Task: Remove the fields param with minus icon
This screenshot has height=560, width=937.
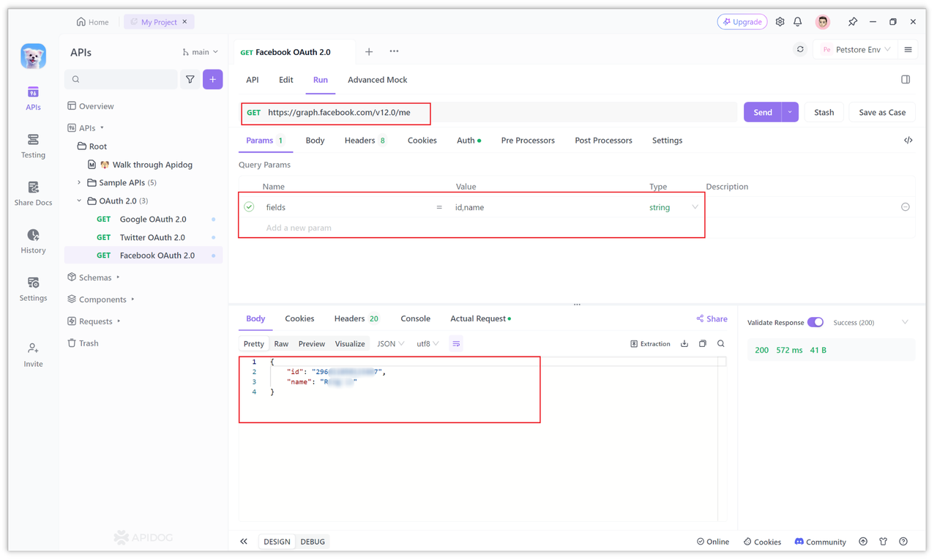Action: click(x=906, y=207)
